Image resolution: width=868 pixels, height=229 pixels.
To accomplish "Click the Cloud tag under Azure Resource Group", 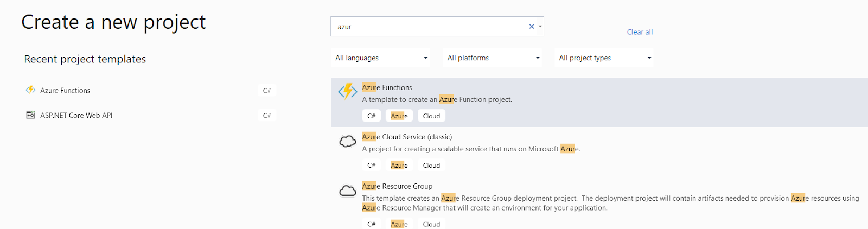I will (x=431, y=224).
